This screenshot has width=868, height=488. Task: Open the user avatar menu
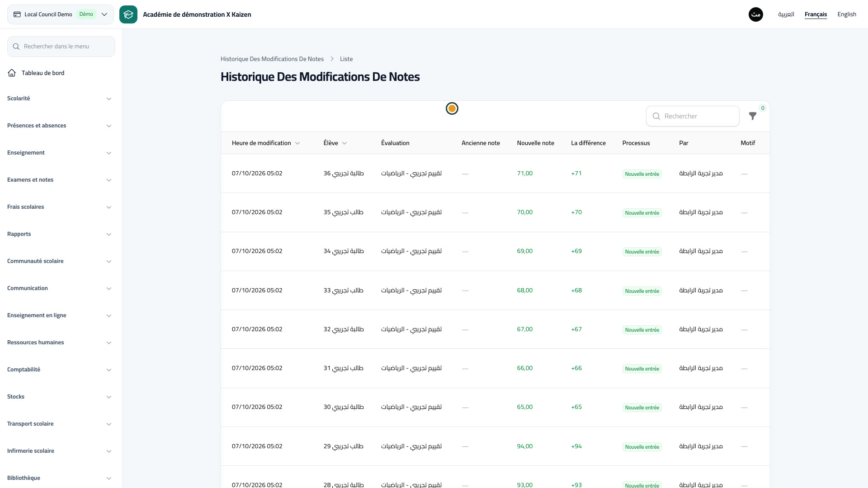pos(756,14)
